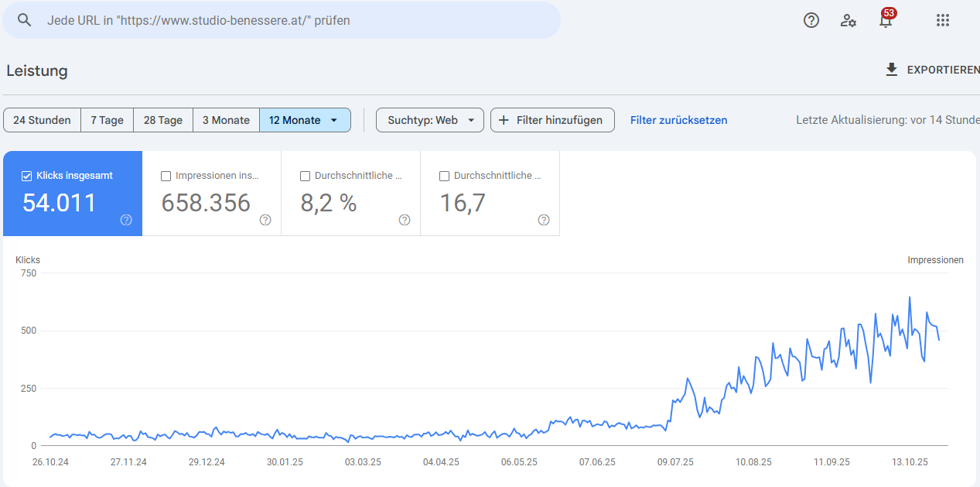This screenshot has width=980, height=487.
Task: Enable the Impressionen insgesamt checkbox
Action: [166, 176]
